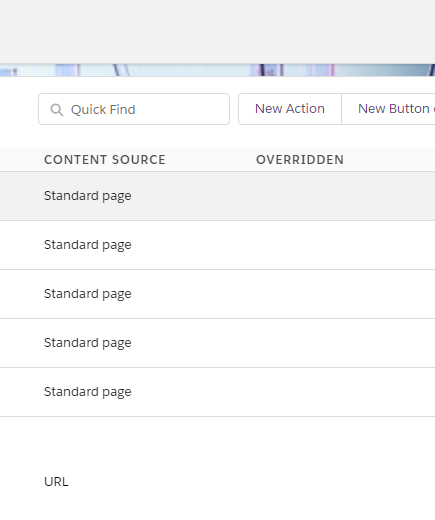Select the highlighted first Standard page row
This screenshot has width=435, height=520.
[x=217, y=196]
